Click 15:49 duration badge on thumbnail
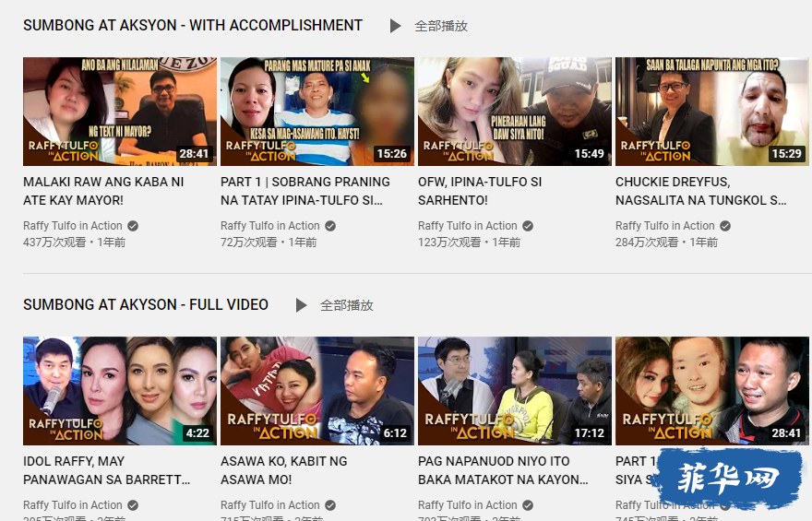The image size is (812, 521). [x=590, y=154]
